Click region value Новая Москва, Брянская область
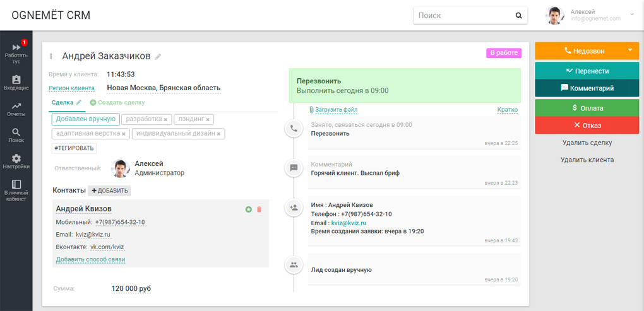The height and width of the screenshot is (311, 644). (x=164, y=88)
